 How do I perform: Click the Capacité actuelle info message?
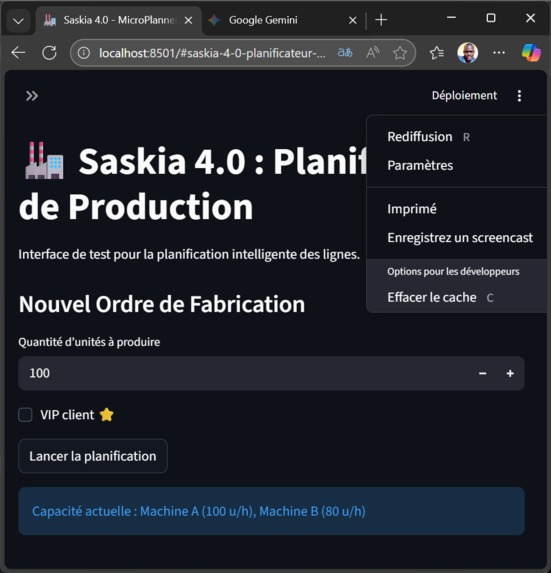(271, 511)
